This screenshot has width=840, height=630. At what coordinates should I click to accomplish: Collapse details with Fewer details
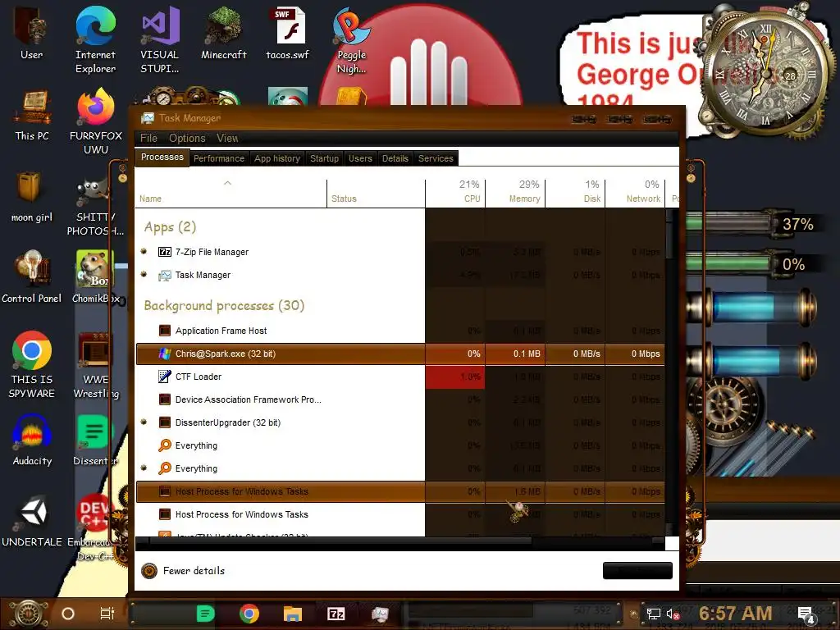(183, 571)
